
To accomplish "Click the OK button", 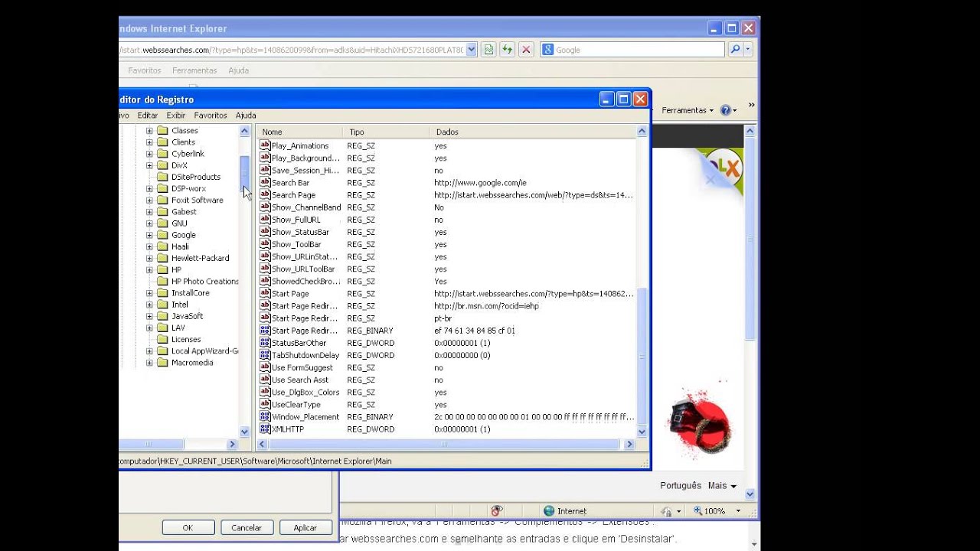I will point(188,528).
